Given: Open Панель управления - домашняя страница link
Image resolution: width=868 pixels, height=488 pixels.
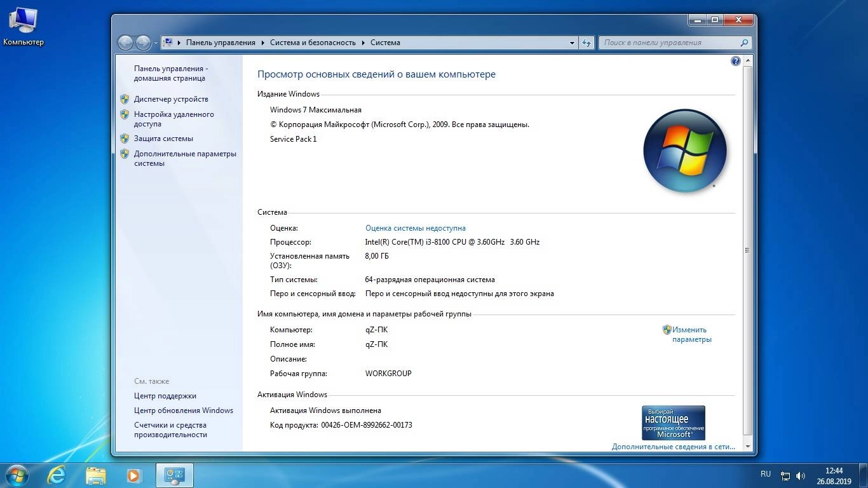Looking at the screenshot, I should (170, 73).
